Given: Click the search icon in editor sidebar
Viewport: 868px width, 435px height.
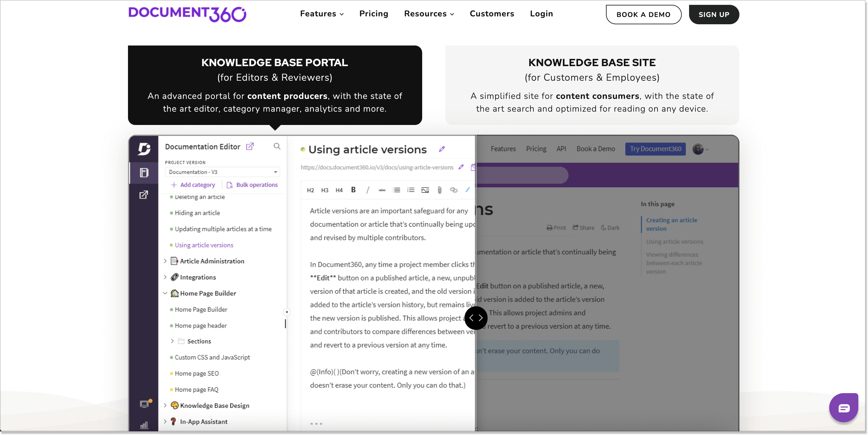Looking at the screenshot, I should coord(277,146).
